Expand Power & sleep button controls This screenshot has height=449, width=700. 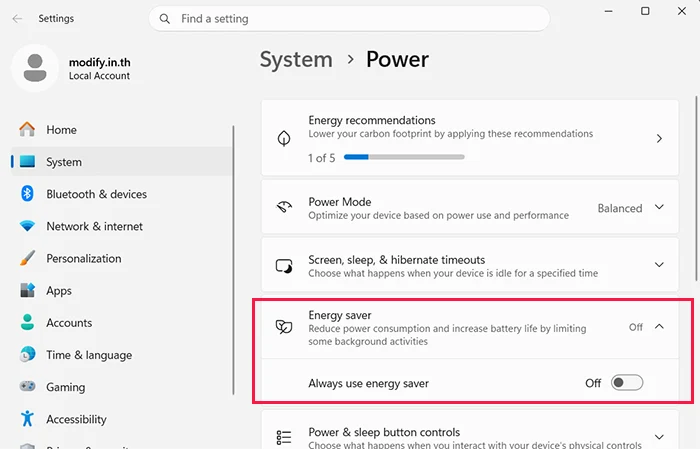(659, 437)
